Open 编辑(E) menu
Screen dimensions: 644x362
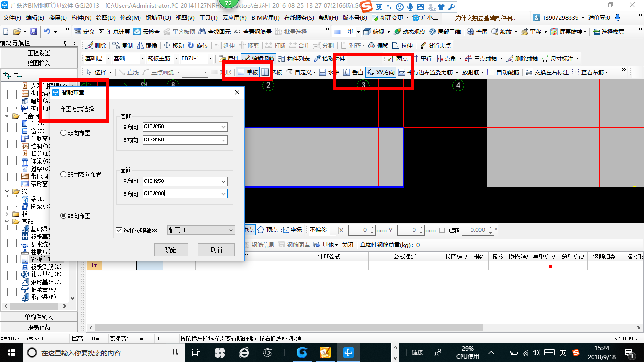[35, 18]
